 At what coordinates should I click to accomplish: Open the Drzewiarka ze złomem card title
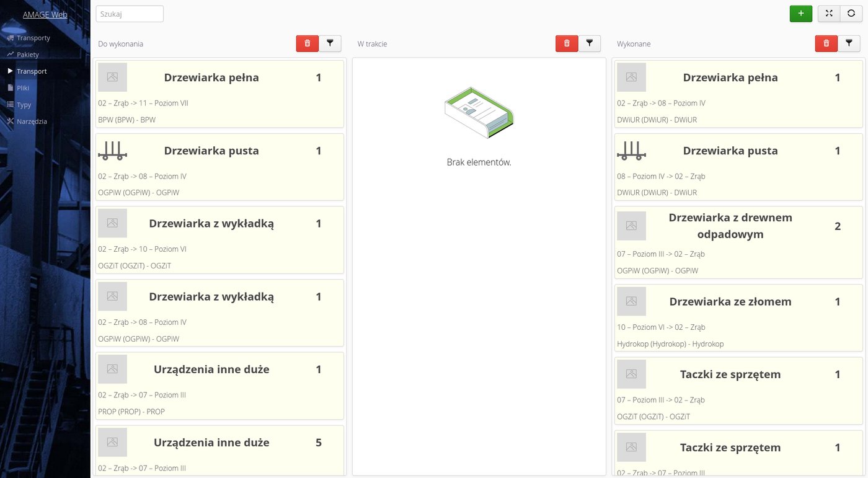click(x=730, y=302)
